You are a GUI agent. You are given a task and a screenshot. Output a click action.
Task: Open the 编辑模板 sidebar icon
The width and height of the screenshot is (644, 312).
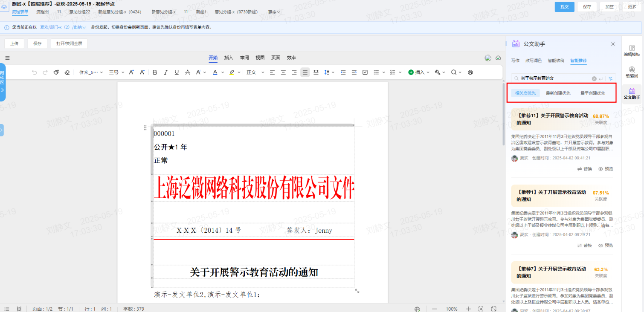[632, 50]
